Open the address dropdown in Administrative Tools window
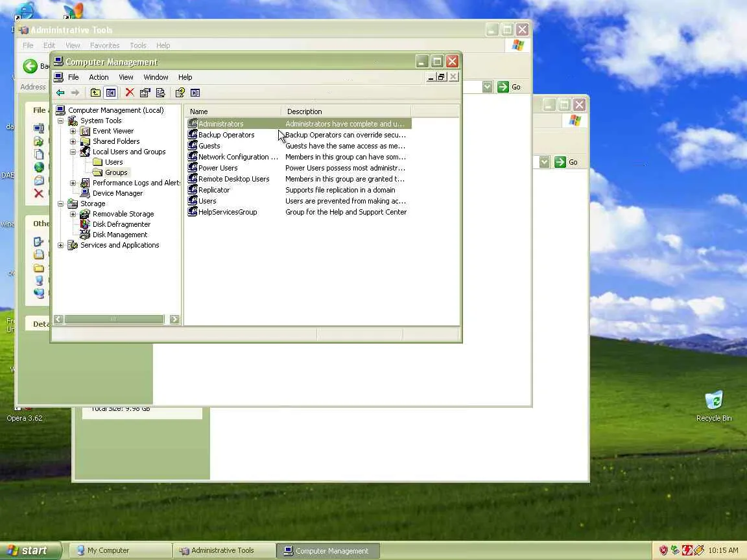 coord(487,87)
